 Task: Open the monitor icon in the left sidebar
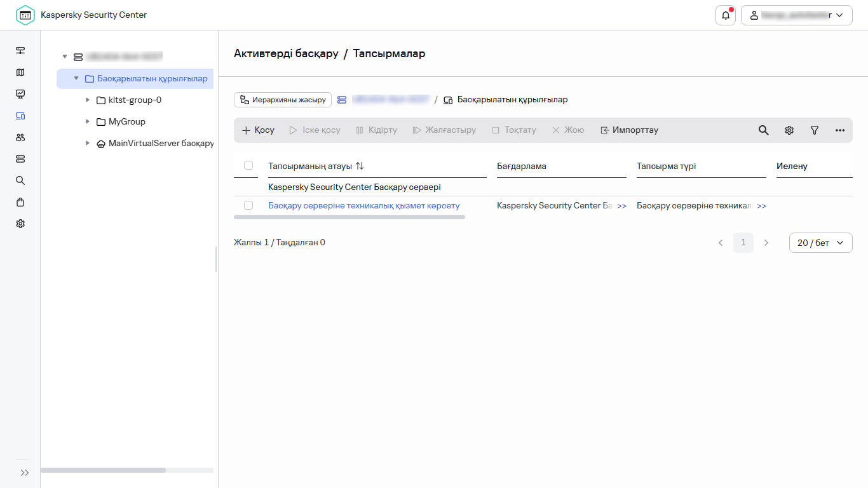coord(20,51)
